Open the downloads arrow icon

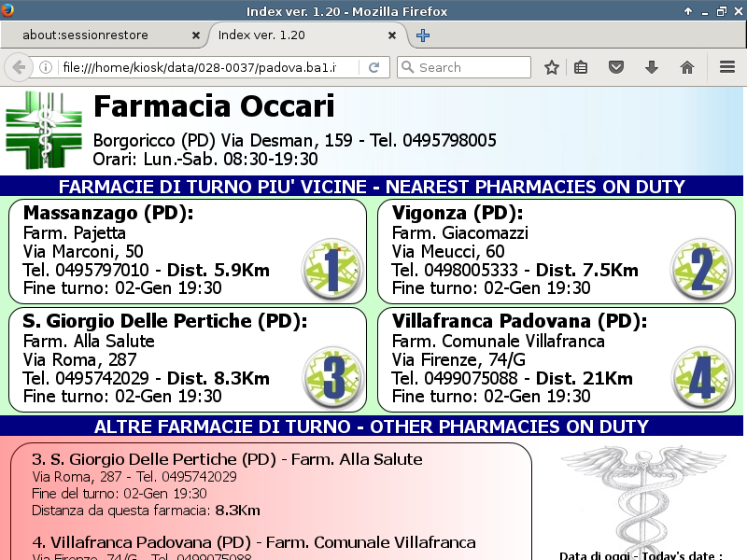[652, 67]
